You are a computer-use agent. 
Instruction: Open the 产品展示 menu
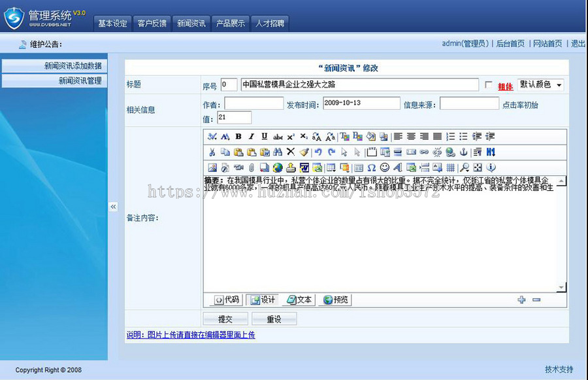pyautogui.click(x=231, y=22)
